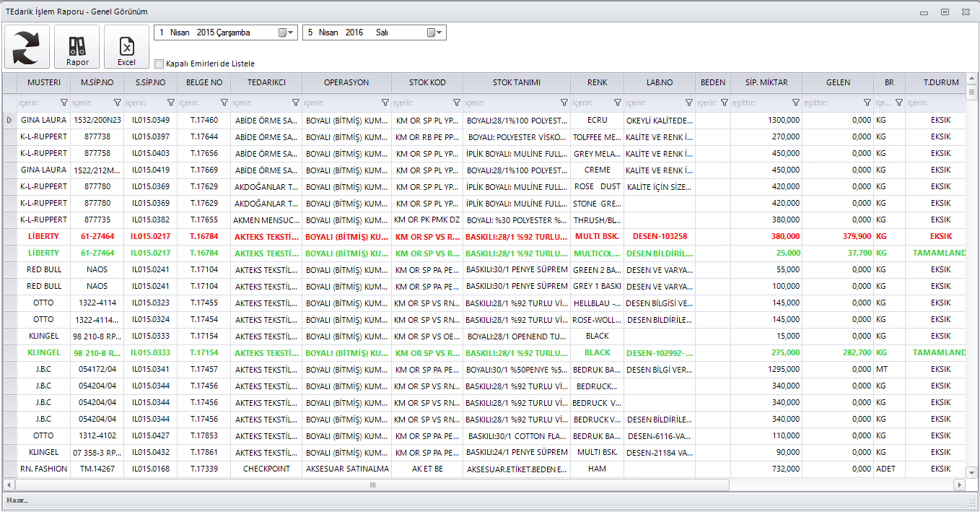Open the end date calendar dropdown

click(x=435, y=32)
